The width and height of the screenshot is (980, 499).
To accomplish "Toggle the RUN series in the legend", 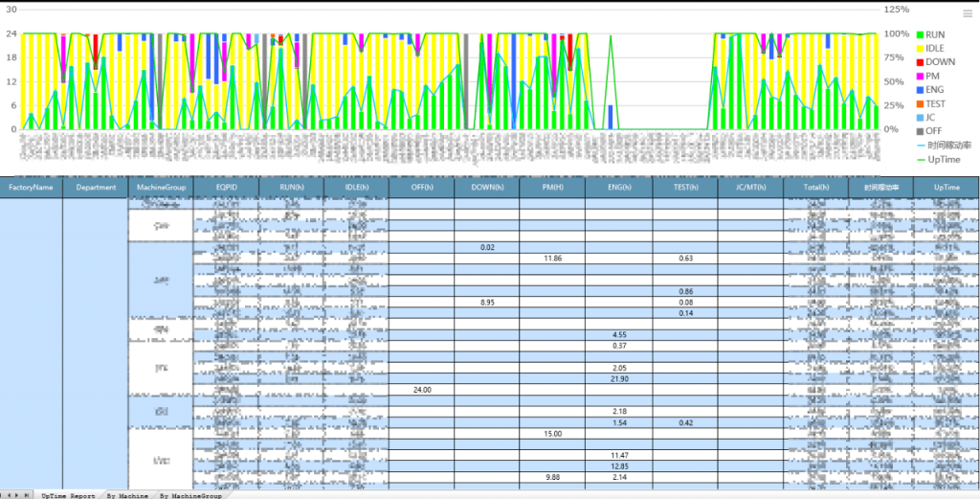I will (x=930, y=34).
